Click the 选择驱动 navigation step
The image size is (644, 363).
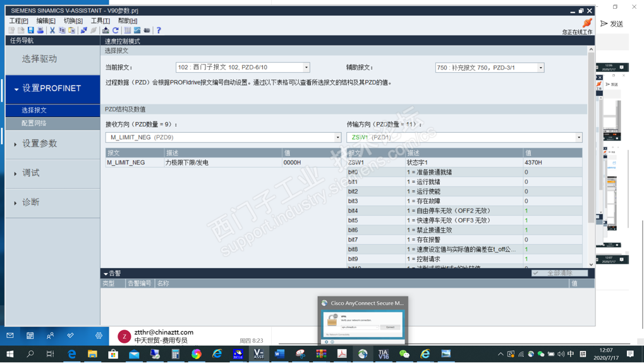pyautogui.click(x=52, y=59)
